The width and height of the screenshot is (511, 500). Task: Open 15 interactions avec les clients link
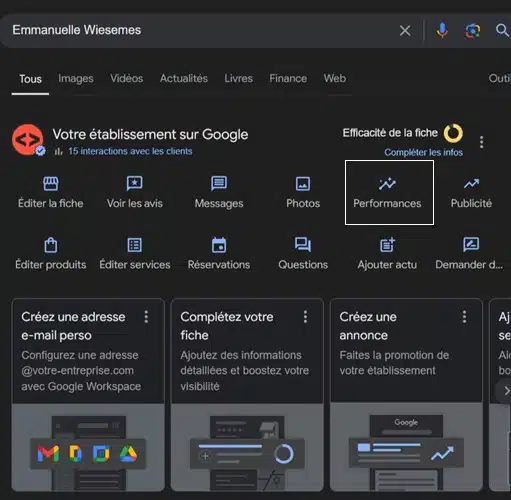pos(130,151)
